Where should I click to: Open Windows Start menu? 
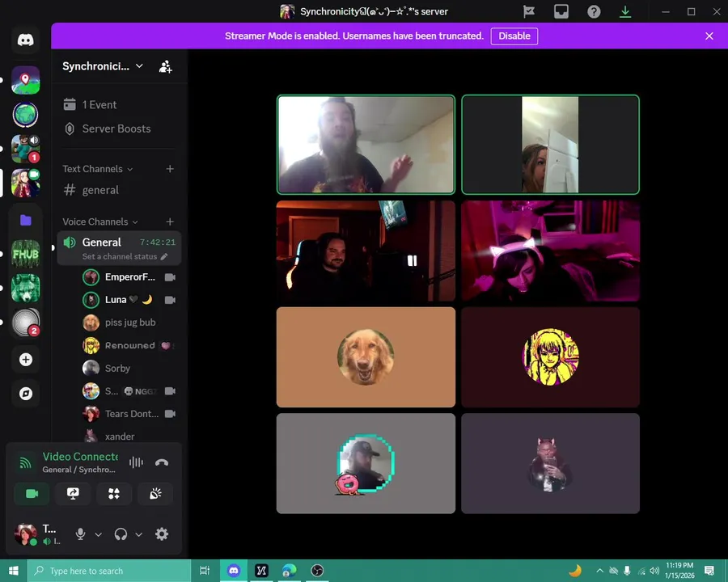pos(14,571)
